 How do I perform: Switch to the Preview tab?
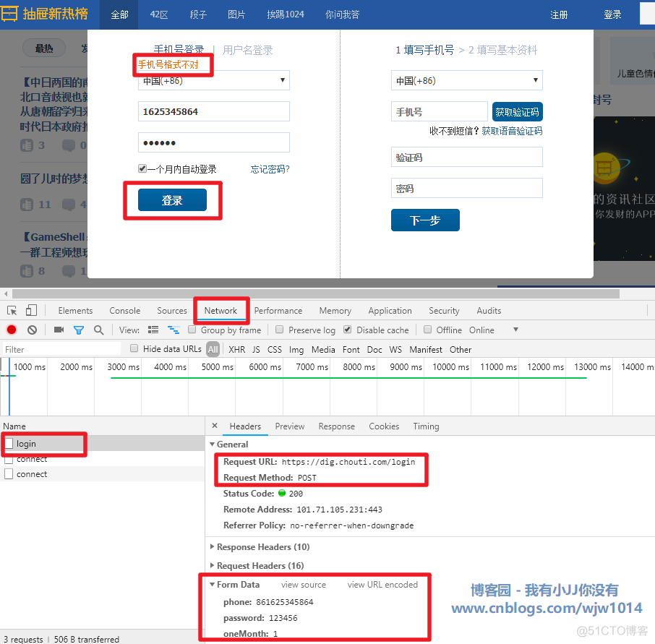coord(289,426)
